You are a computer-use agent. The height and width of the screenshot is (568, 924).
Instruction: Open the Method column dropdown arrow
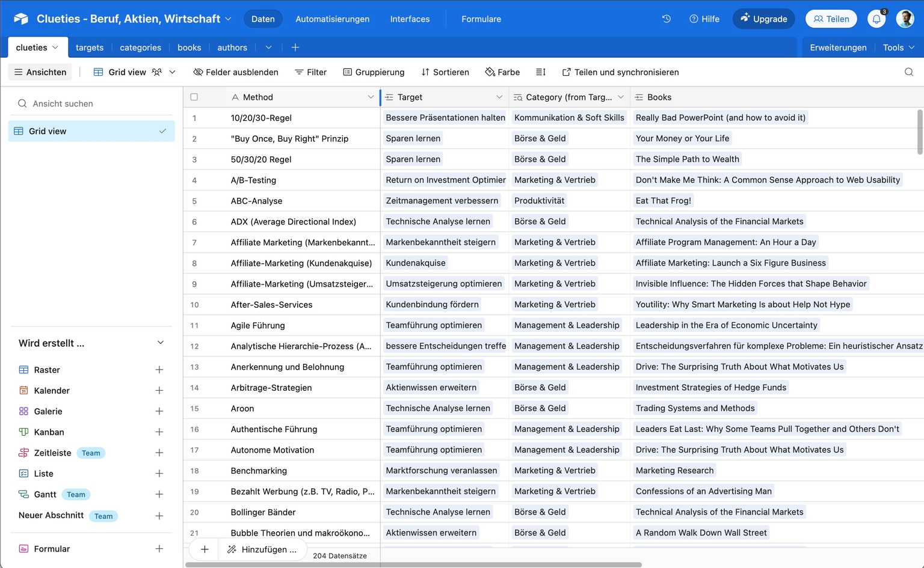[x=371, y=97]
